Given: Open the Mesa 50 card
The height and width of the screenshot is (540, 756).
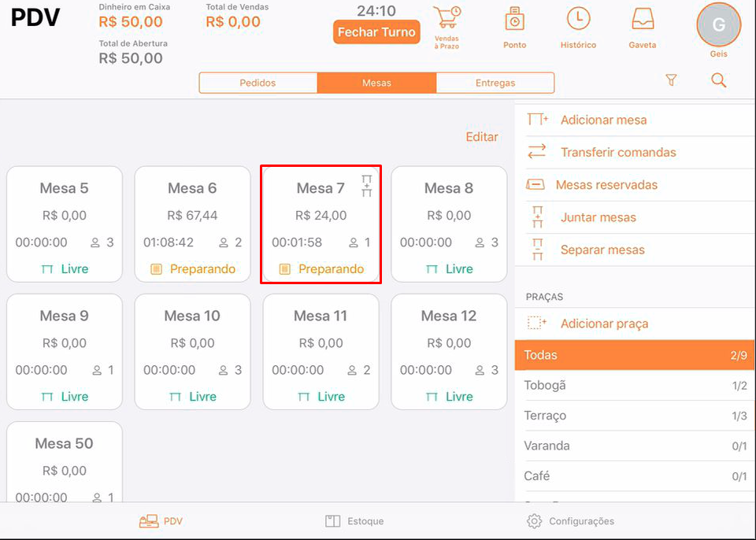Looking at the screenshot, I should (65, 462).
